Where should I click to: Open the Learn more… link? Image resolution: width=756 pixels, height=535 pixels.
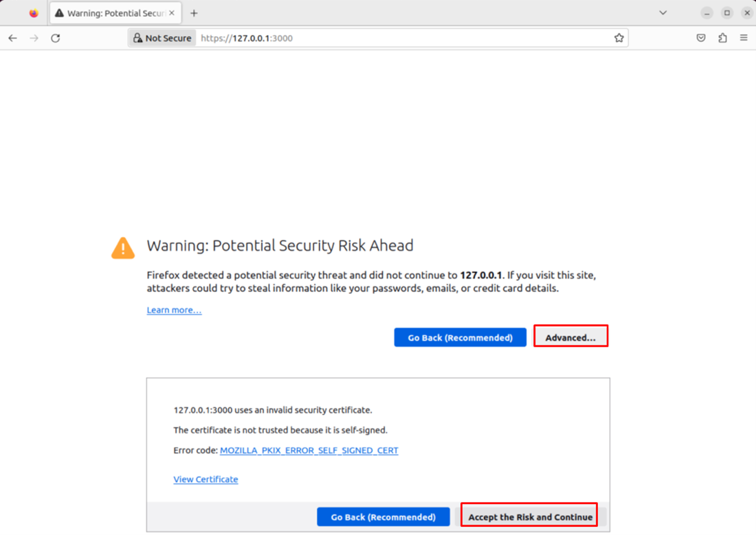point(174,310)
